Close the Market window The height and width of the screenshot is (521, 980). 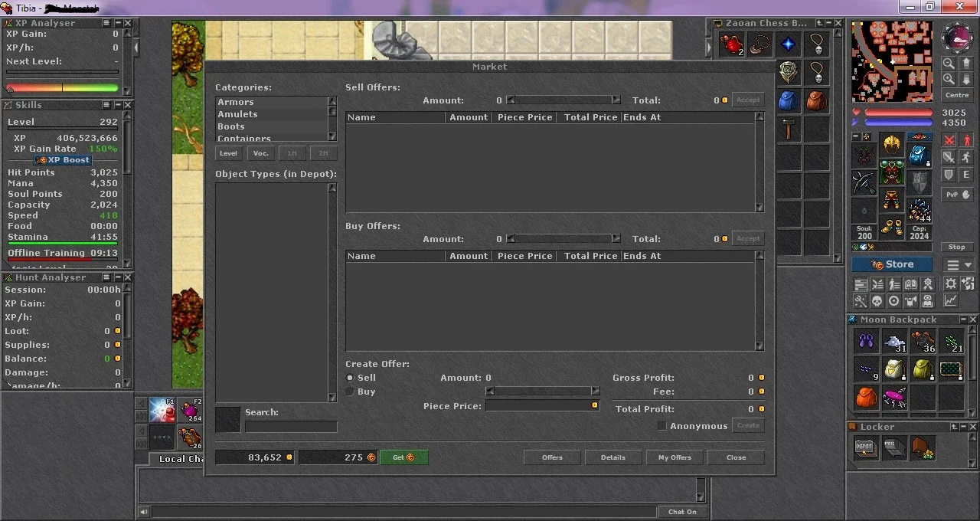click(x=736, y=457)
